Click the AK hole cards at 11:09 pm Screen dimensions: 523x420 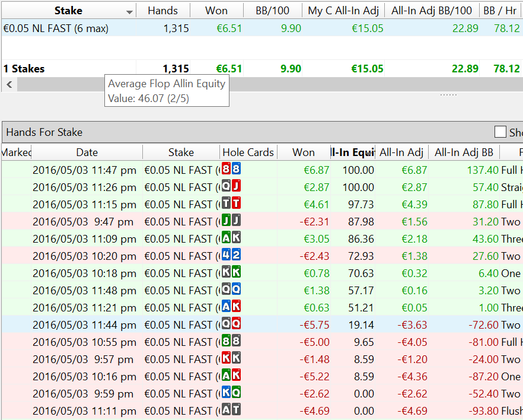pos(231,238)
